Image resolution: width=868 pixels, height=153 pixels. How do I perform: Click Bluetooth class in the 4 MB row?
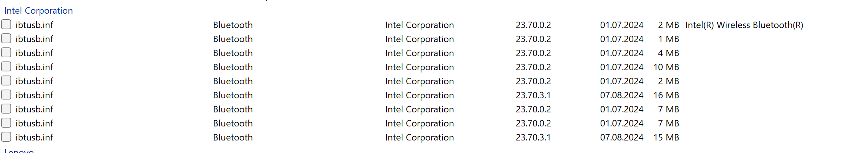233,53
